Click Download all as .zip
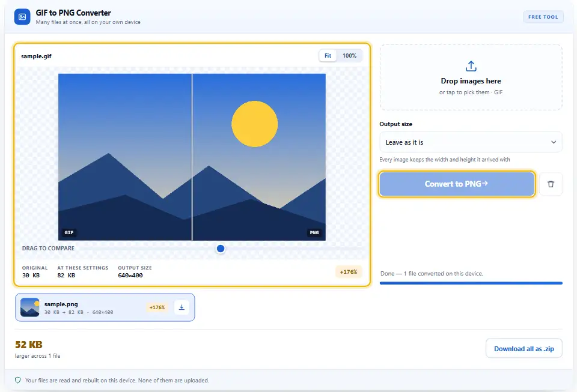The height and width of the screenshot is (392, 577). pyautogui.click(x=524, y=348)
